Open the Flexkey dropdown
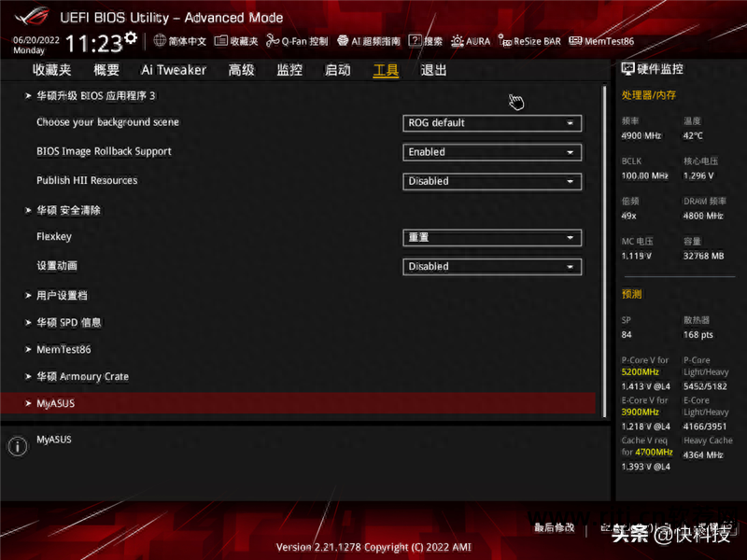 [x=492, y=238]
